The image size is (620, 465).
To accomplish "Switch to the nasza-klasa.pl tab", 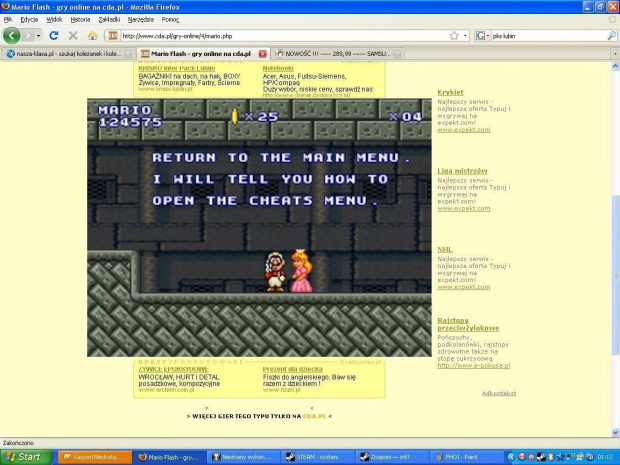I will 68,53.
